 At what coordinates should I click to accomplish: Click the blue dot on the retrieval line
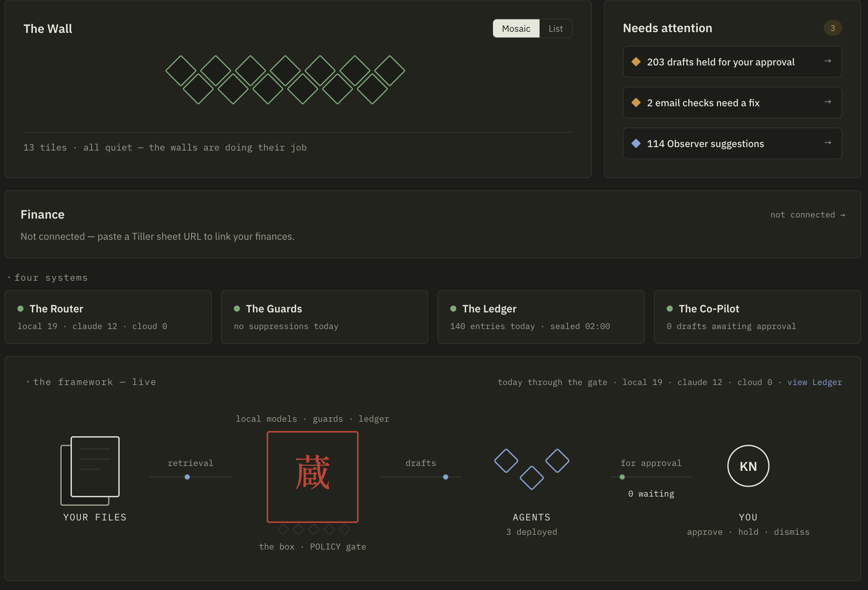[187, 477]
